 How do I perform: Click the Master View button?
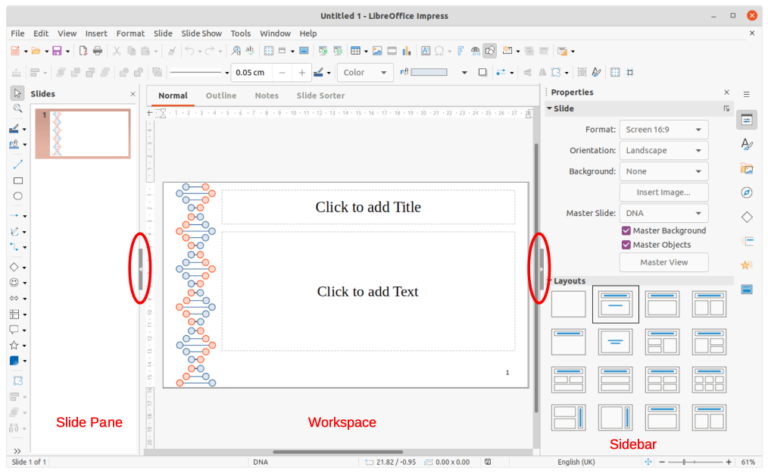click(x=664, y=263)
